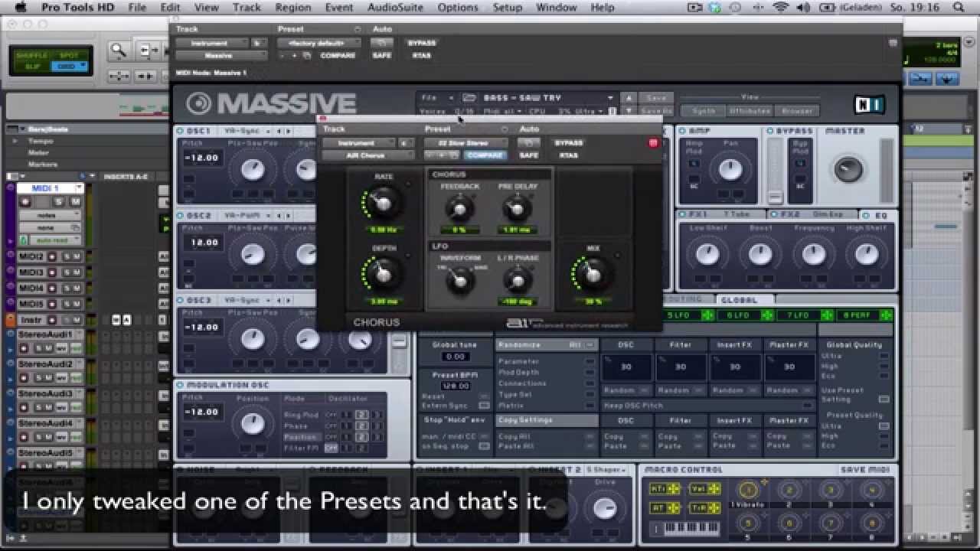Open the Setup menu
This screenshot has height=551, width=980.
[507, 8]
